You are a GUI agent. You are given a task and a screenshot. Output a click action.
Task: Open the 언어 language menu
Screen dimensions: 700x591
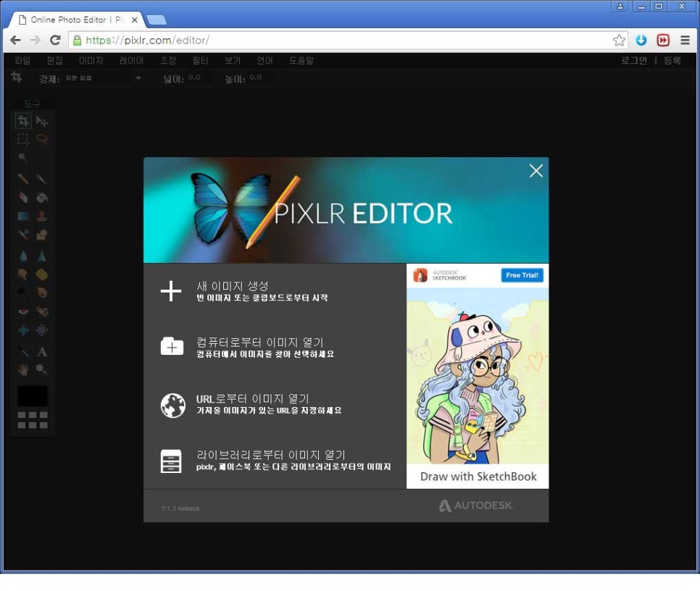point(264,61)
